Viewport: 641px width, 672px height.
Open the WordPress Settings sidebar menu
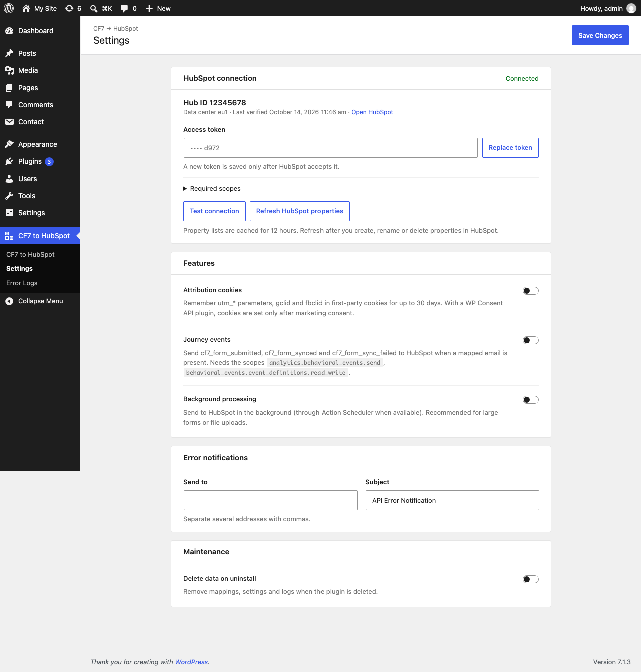40,213
